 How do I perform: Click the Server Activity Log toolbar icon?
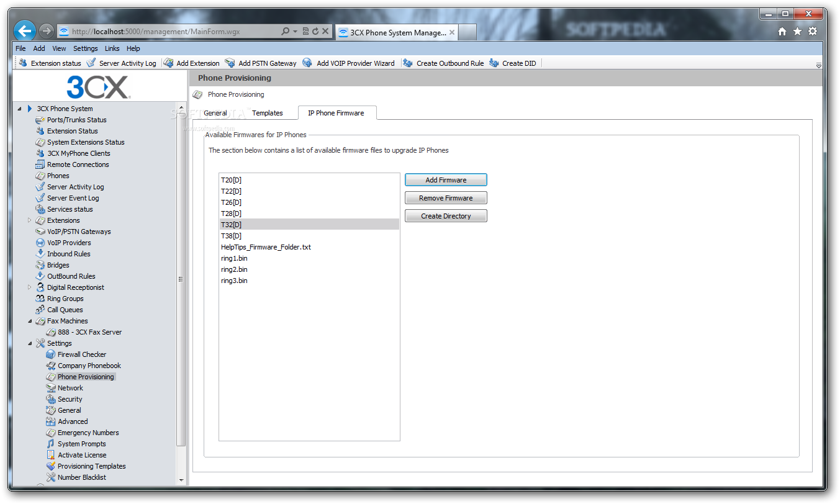click(91, 63)
